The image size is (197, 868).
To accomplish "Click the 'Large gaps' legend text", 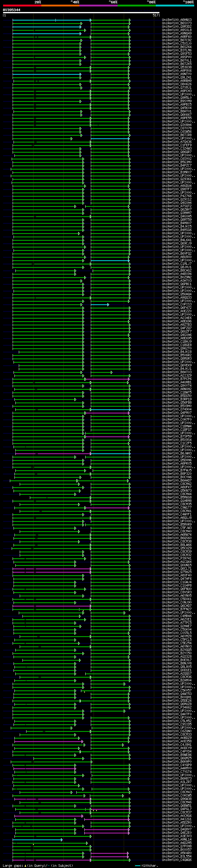I will [x=13, y=866].
